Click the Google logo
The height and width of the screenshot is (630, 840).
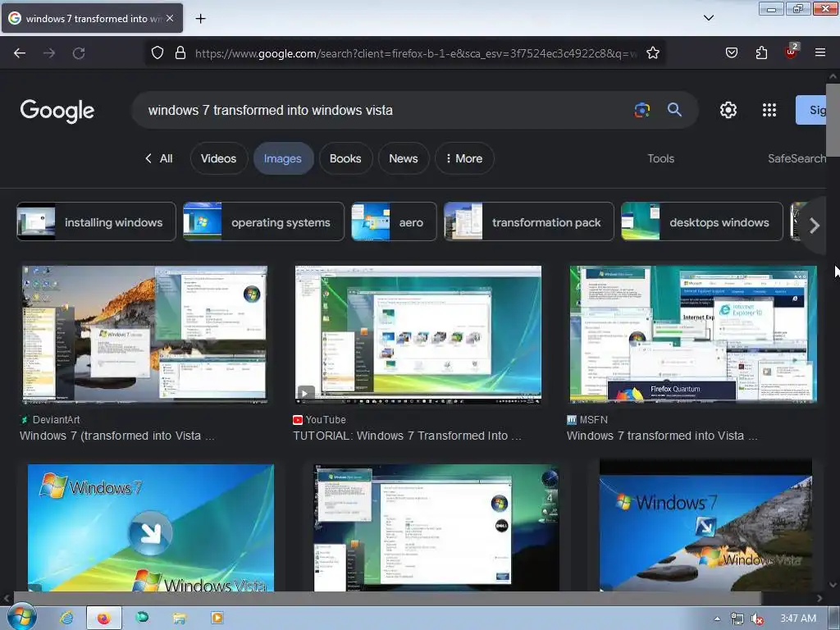[x=57, y=111]
